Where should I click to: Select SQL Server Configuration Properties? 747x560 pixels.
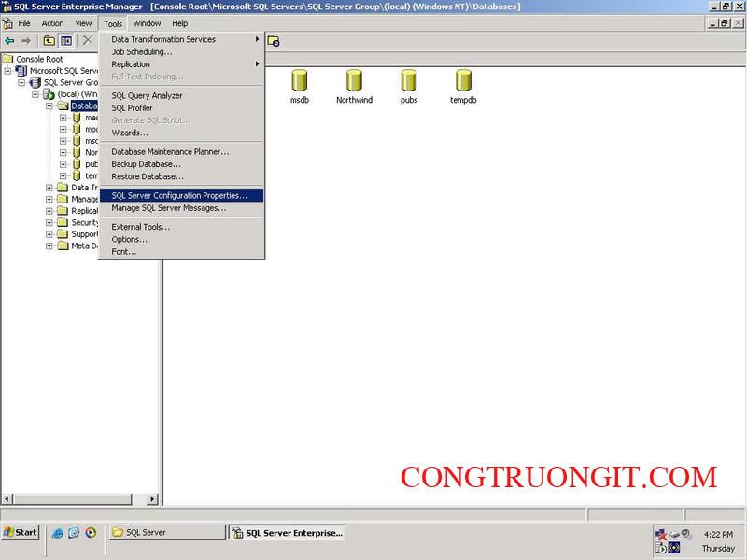[x=181, y=196]
